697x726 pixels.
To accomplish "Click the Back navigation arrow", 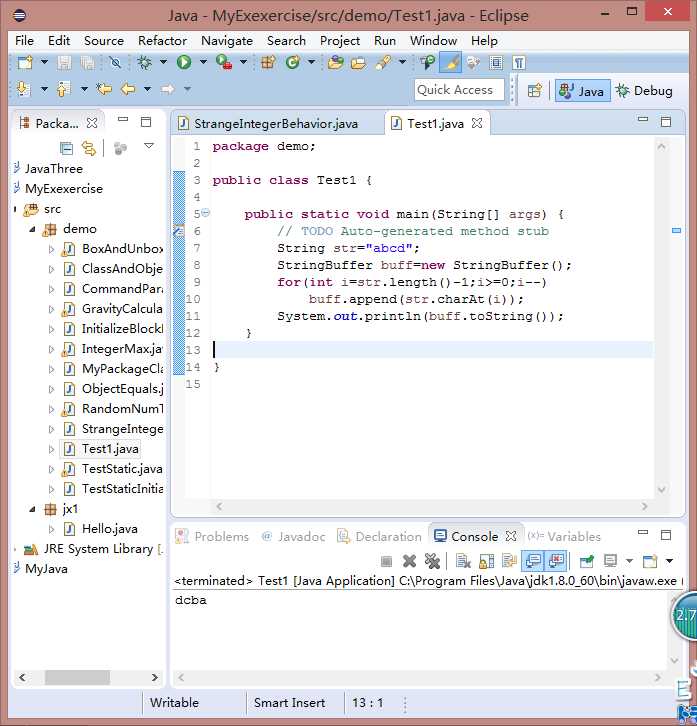I will (x=128, y=88).
